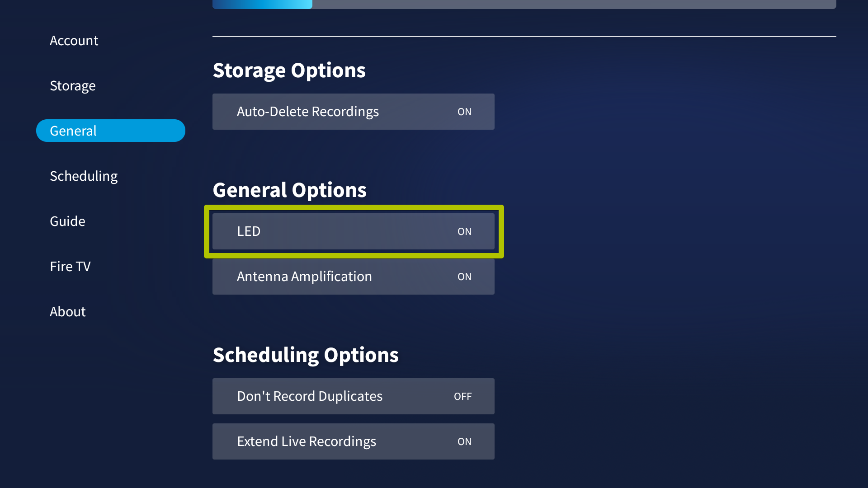Turn off the LED setting
868x488 pixels.
(354, 231)
